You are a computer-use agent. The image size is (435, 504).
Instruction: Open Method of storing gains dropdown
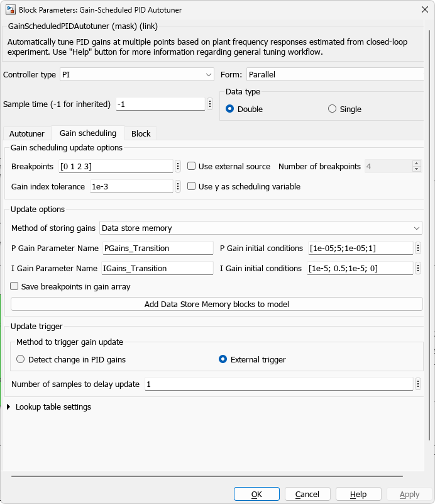[x=261, y=228]
